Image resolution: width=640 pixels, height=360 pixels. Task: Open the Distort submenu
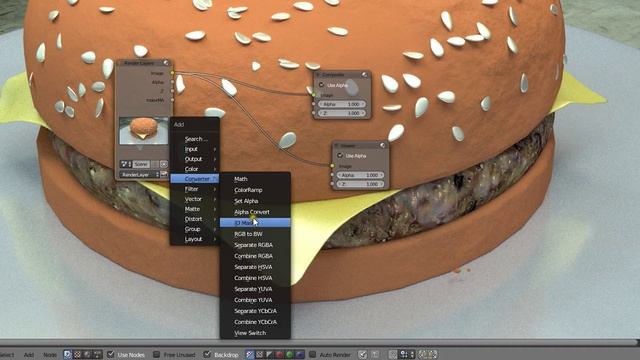pos(195,219)
